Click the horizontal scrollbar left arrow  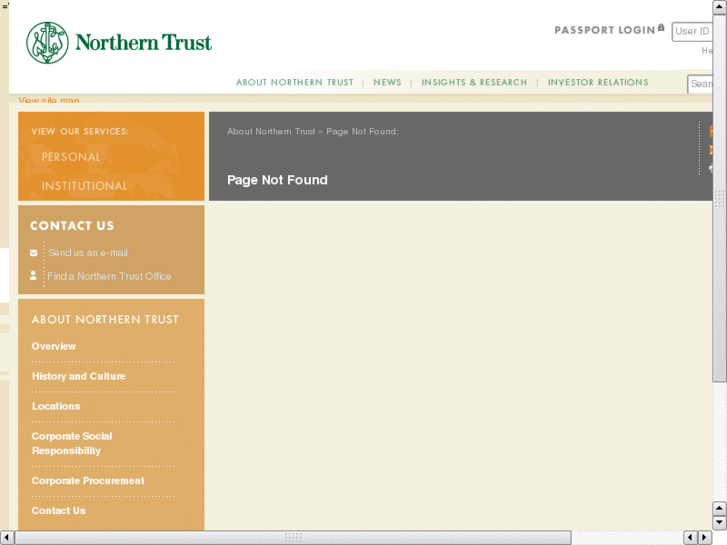pyautogui.click(x=6, y=538)
